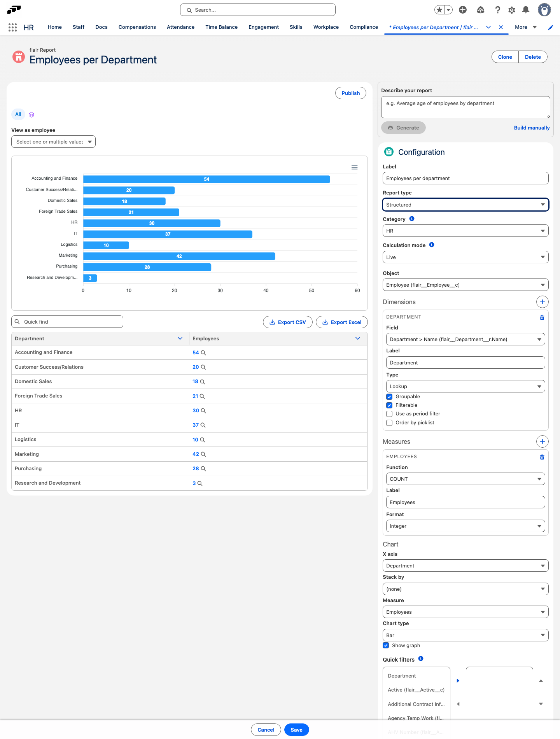Open the App Launcher grid icon
The height and width of the screenshot is (739, 560).
point(12,27)
